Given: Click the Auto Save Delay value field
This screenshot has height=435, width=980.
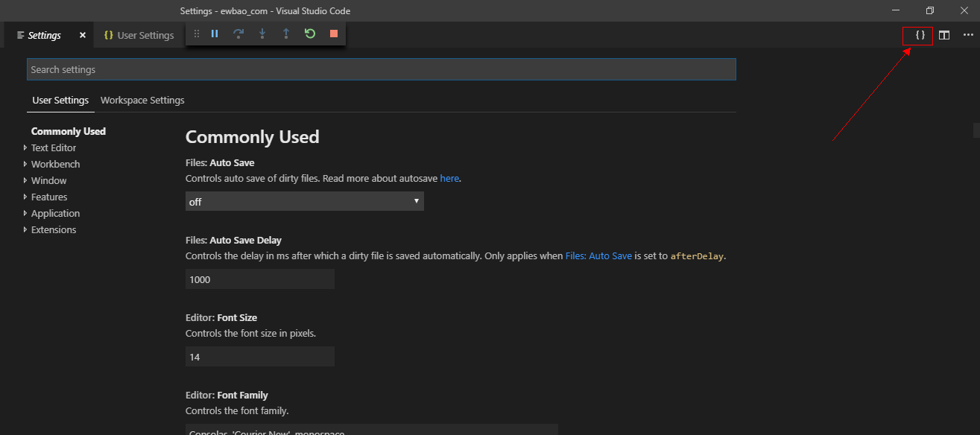Looking at the screenshot, I should [x=260, y=279].
